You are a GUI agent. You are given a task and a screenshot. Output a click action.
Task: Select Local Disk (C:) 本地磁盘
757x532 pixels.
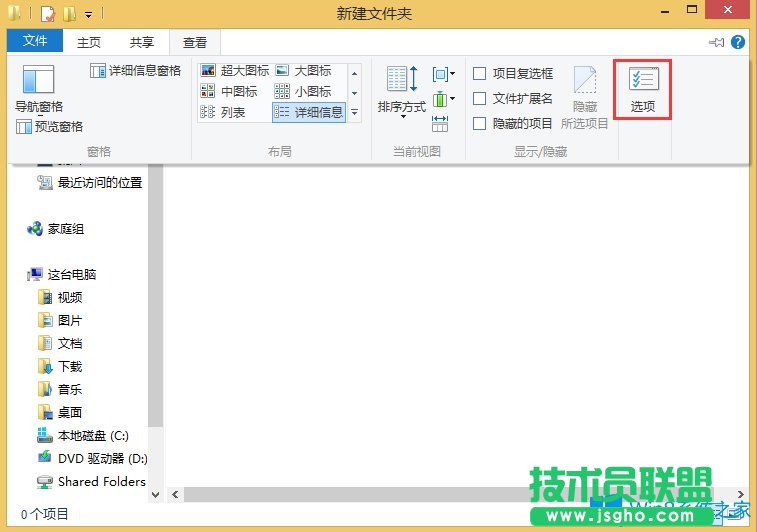point(83,435)
